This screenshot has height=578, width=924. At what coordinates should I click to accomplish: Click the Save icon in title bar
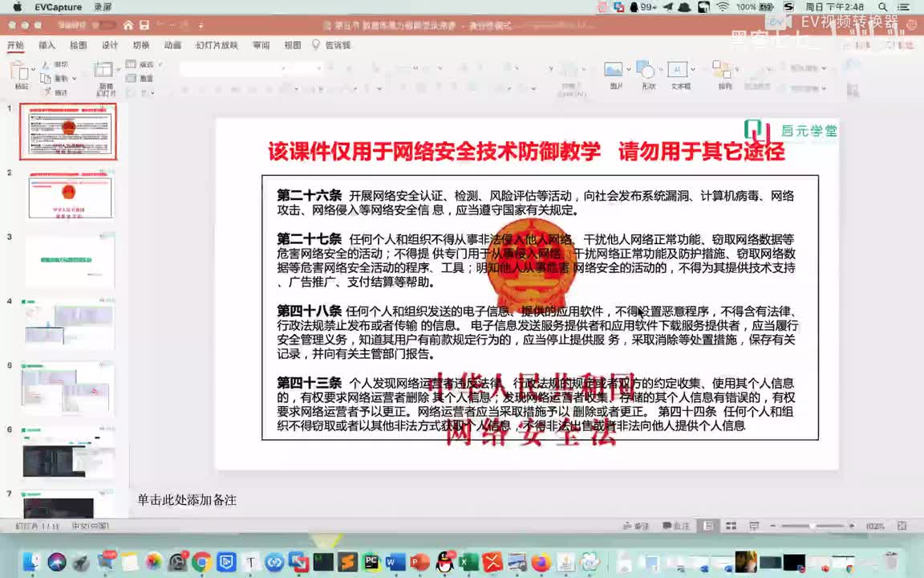(144, 26)
